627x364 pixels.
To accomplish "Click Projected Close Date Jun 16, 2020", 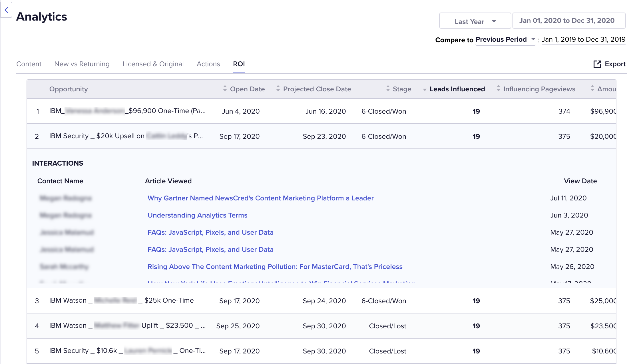I will [325, 111].
